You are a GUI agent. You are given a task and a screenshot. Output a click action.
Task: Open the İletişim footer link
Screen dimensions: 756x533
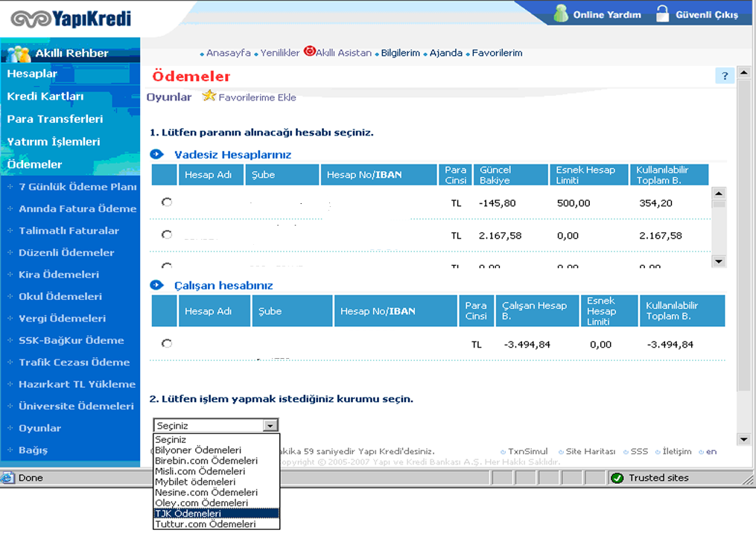[x=677, y=452]
